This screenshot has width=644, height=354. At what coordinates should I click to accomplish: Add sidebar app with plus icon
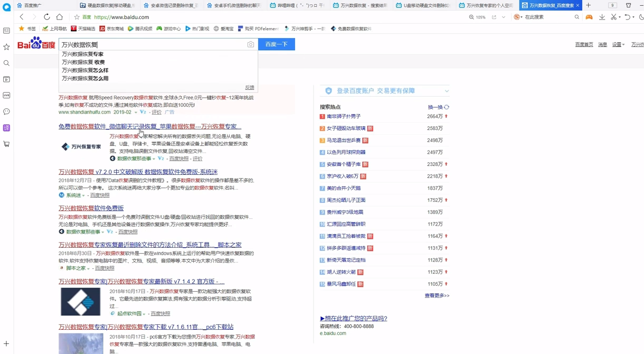tap(6, 344)
